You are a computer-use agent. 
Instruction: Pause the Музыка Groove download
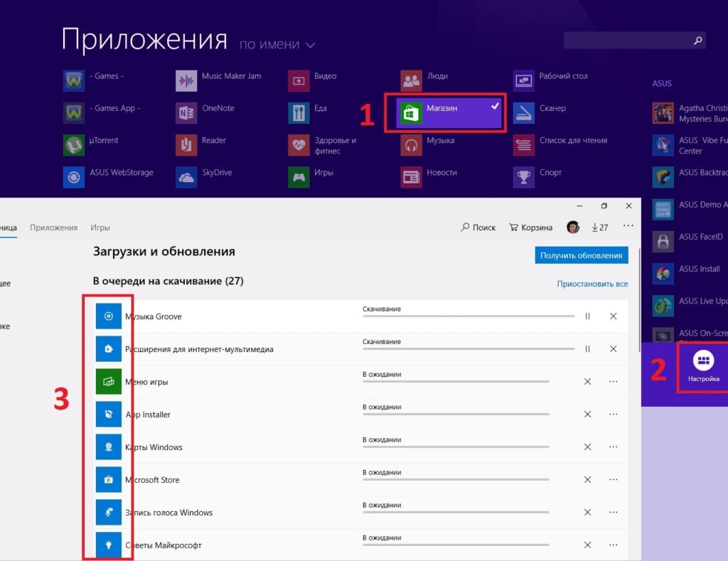click(x=587, y=316)
